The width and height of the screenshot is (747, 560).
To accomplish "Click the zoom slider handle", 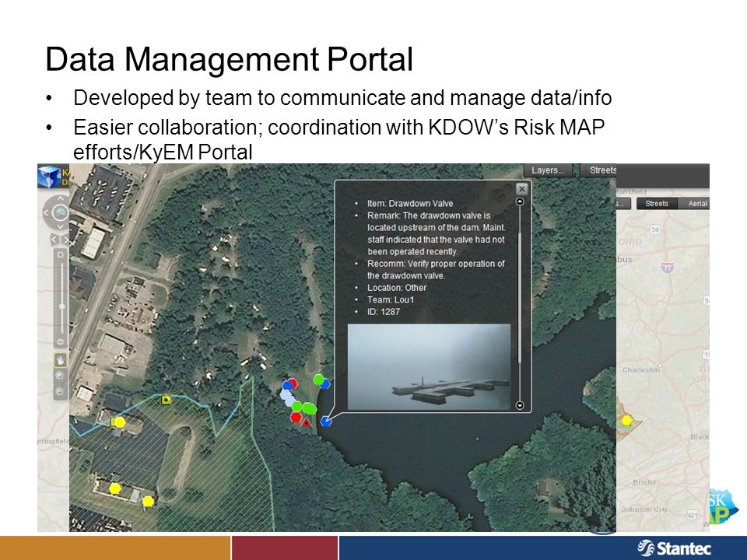I will (x=61, y=306).
